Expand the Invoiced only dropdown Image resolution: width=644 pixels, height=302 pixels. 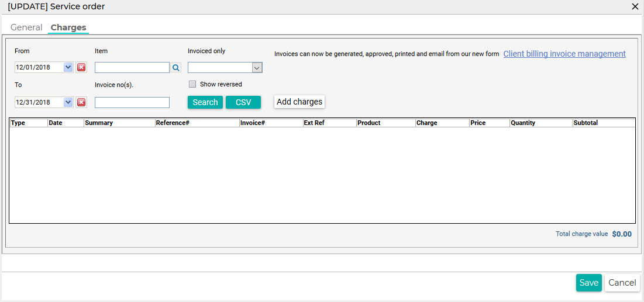coord(257,68)
